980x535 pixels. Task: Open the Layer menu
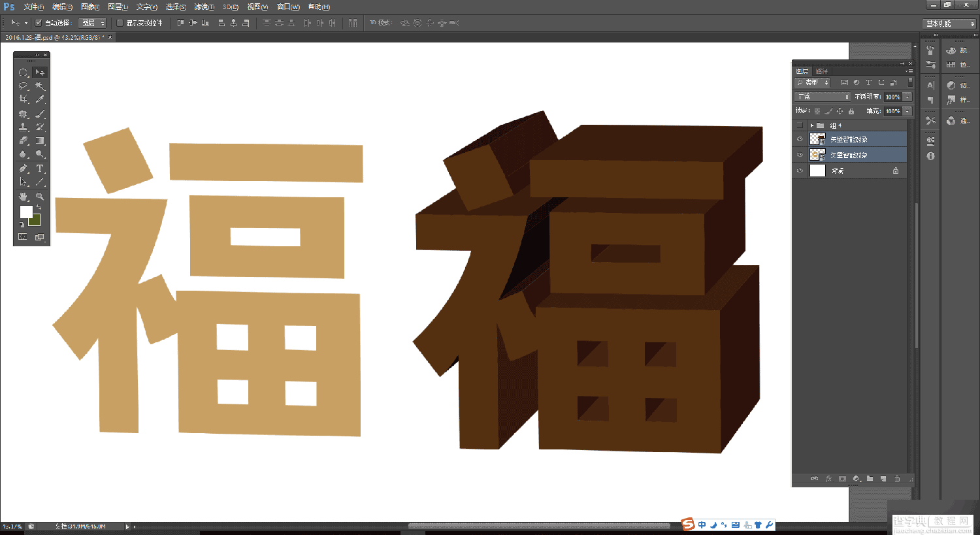[118, 7]
